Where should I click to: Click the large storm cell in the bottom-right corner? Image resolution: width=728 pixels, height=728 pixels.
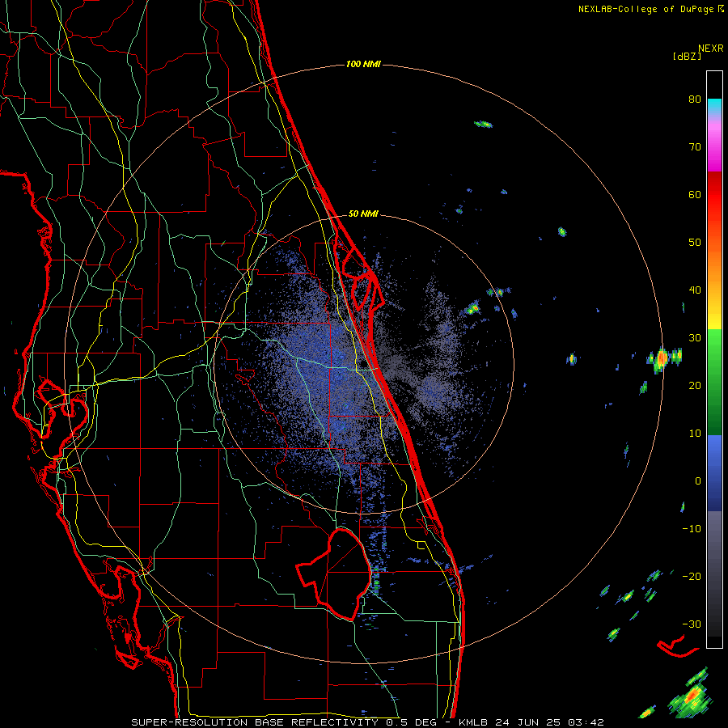691,695
